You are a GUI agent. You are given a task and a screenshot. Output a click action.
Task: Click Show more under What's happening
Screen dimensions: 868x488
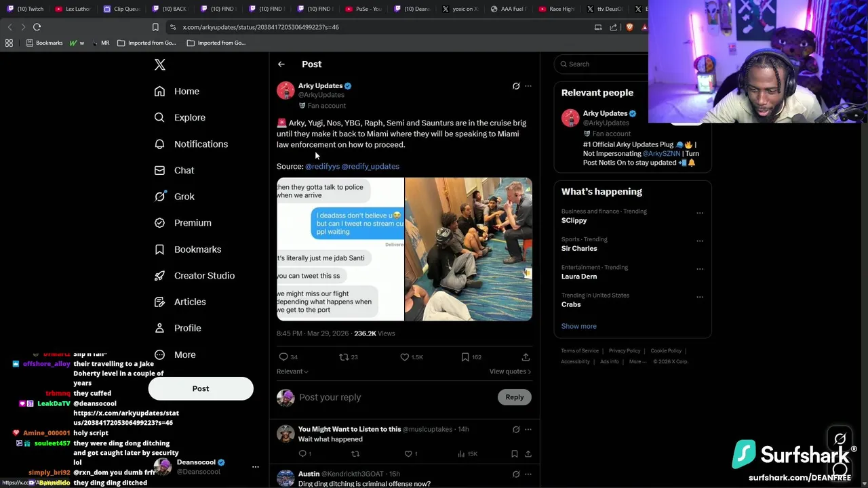pos(578,326)
